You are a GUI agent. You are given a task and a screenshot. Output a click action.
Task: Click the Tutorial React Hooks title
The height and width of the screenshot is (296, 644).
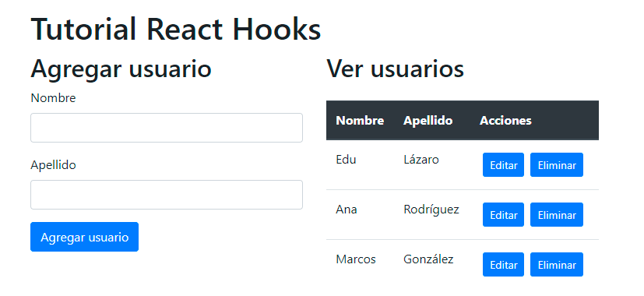tap(176, 30)
